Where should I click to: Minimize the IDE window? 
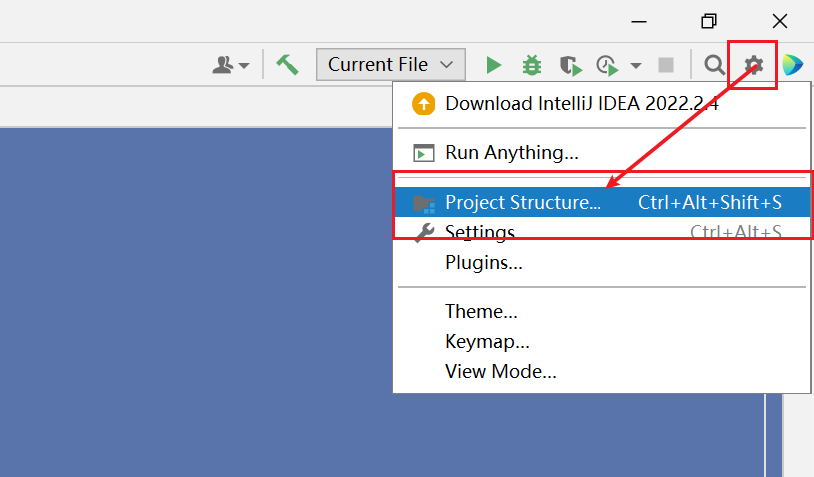point(639,21)
